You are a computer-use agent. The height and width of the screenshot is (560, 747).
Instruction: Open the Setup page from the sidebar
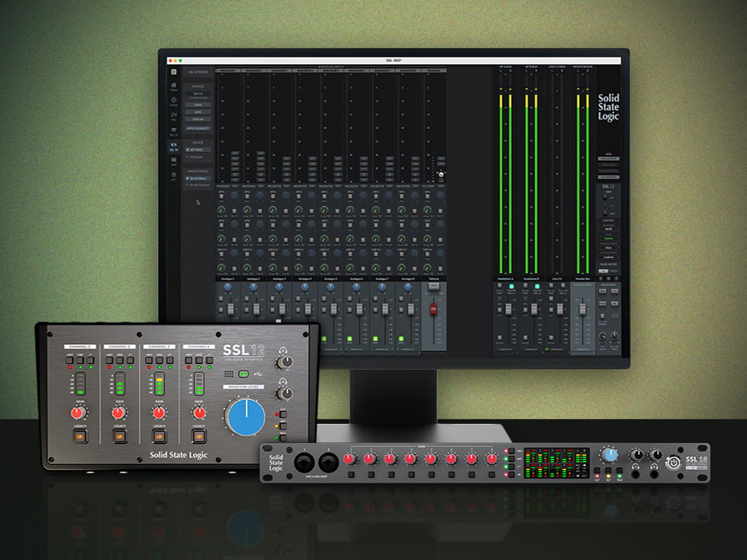pos(173,101)
